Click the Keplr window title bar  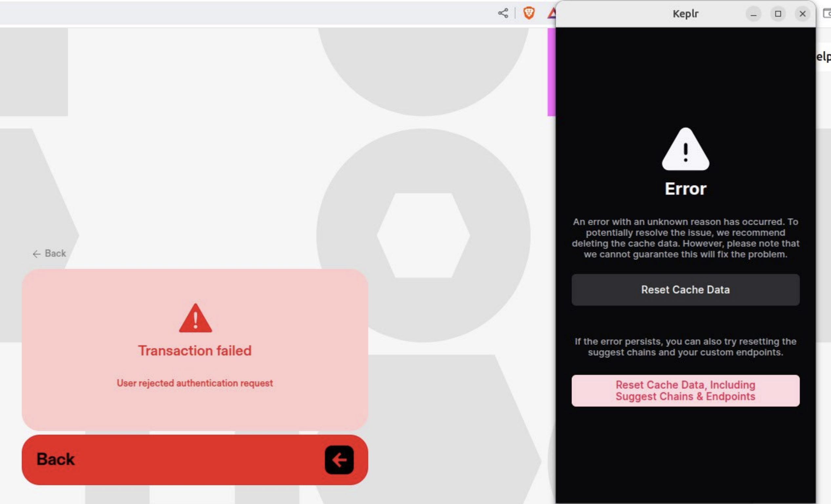point(685,14)
